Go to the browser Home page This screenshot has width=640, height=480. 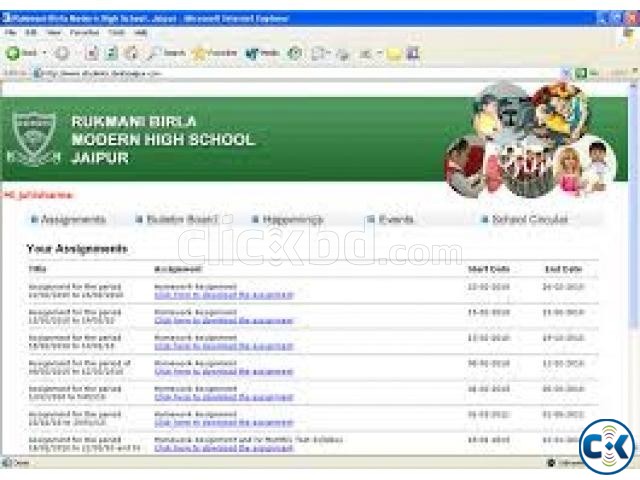(130, 53)
